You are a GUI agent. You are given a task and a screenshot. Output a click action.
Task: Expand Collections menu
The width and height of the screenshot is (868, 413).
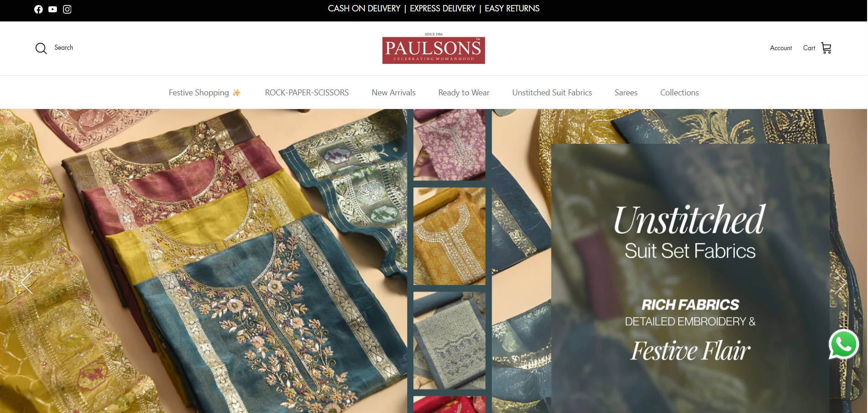pos(680,93)
